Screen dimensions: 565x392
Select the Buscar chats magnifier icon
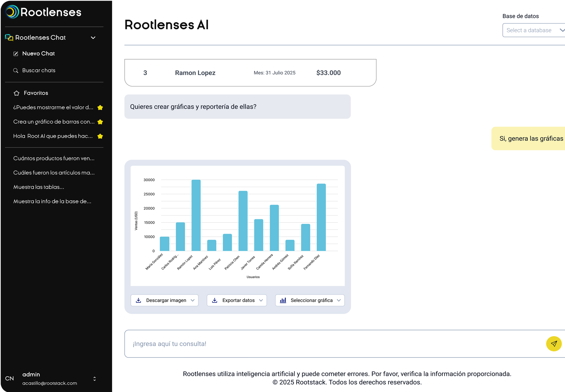[16, 71]
